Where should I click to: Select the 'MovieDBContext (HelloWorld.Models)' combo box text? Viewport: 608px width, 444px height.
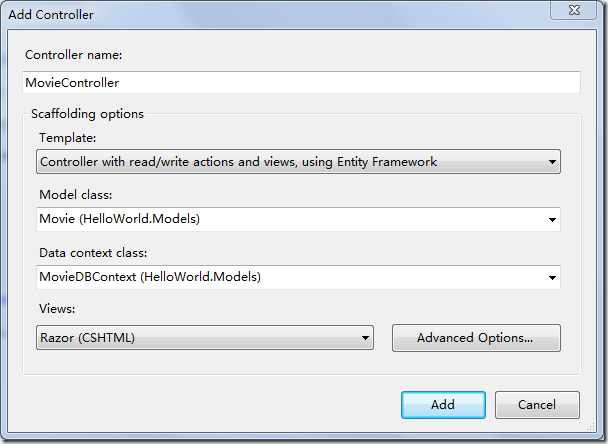[150, 277]
